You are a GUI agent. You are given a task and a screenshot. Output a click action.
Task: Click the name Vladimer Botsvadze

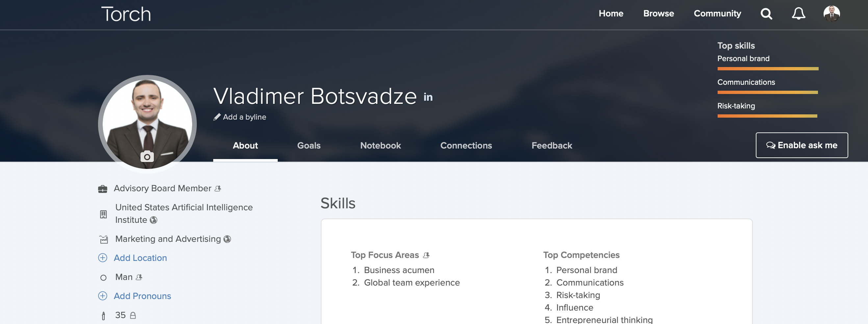click(x=315, y=97)
